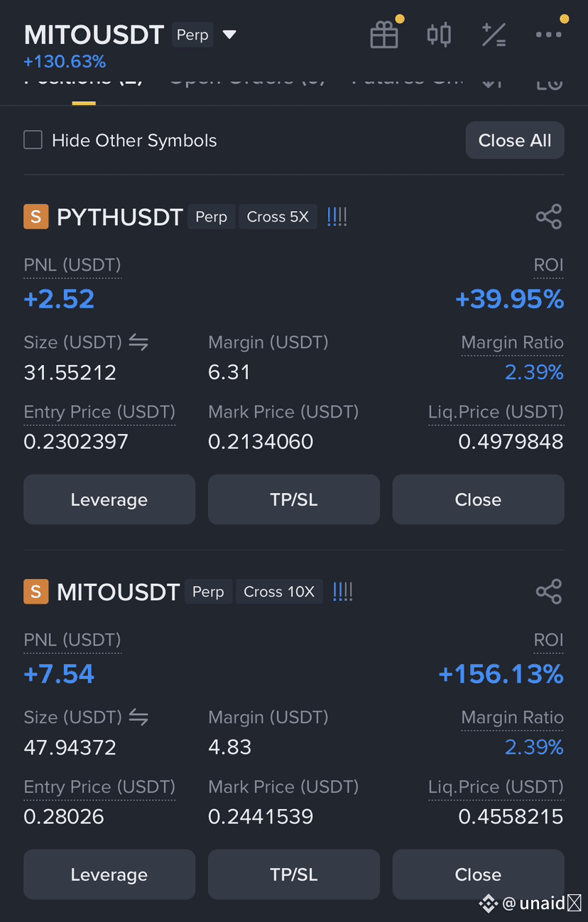Swap size unit on PYTHUSDT position
This screenshot has height=922, width=588.
coord(138,343)
